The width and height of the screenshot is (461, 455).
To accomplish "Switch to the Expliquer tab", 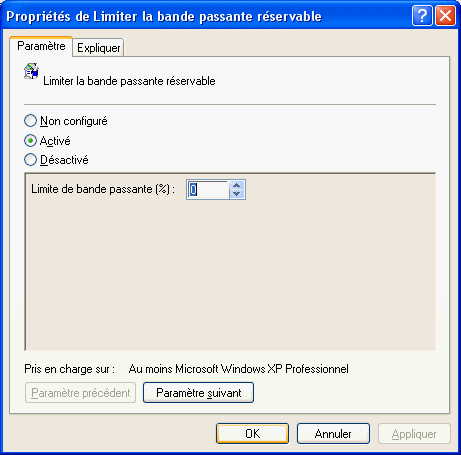I will click(x=98, y=48).
